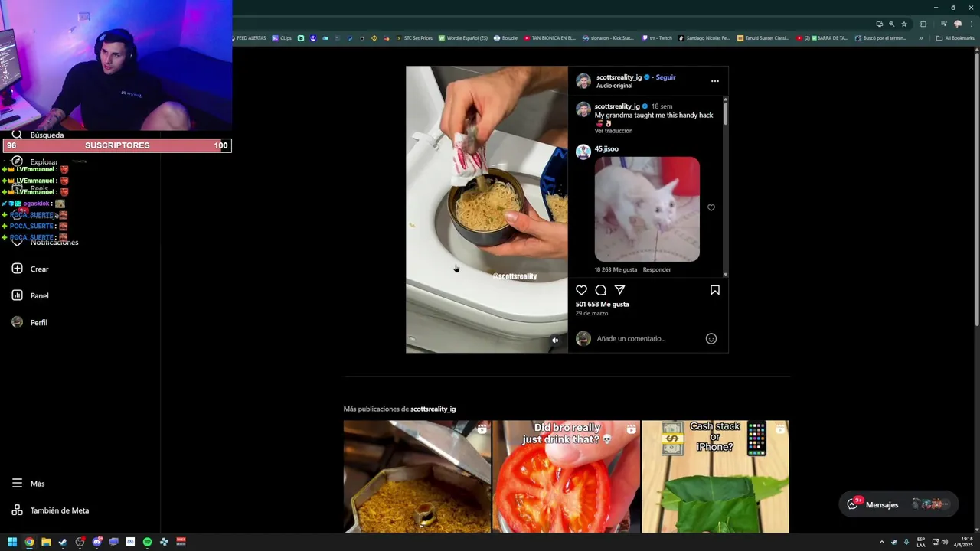Open scottsreality_ig profile from the post header
Viewport: 980px width, 551px height.
coord(619,77)
